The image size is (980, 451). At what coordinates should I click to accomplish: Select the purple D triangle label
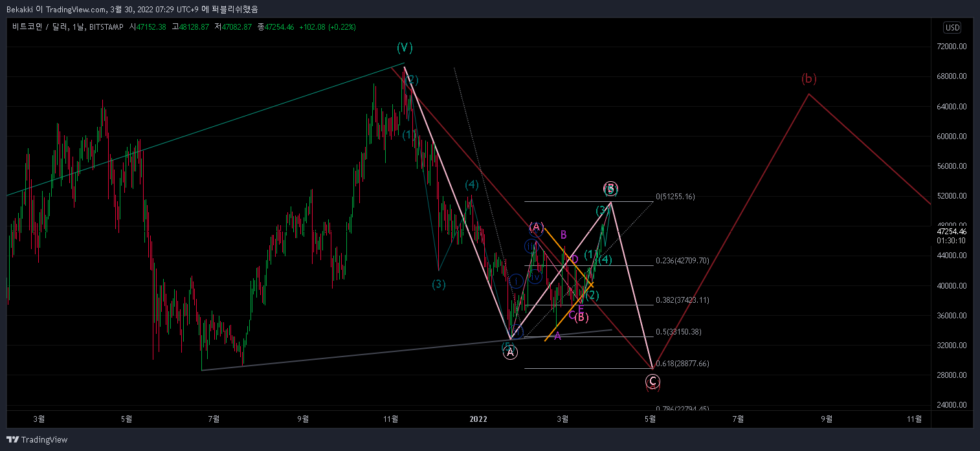[574, 259]
